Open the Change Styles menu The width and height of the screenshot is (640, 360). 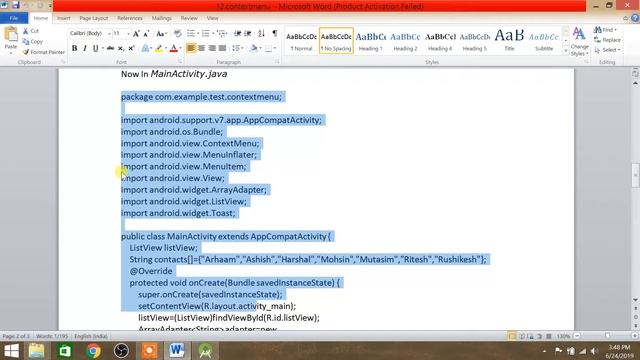(x=579, y=42)
